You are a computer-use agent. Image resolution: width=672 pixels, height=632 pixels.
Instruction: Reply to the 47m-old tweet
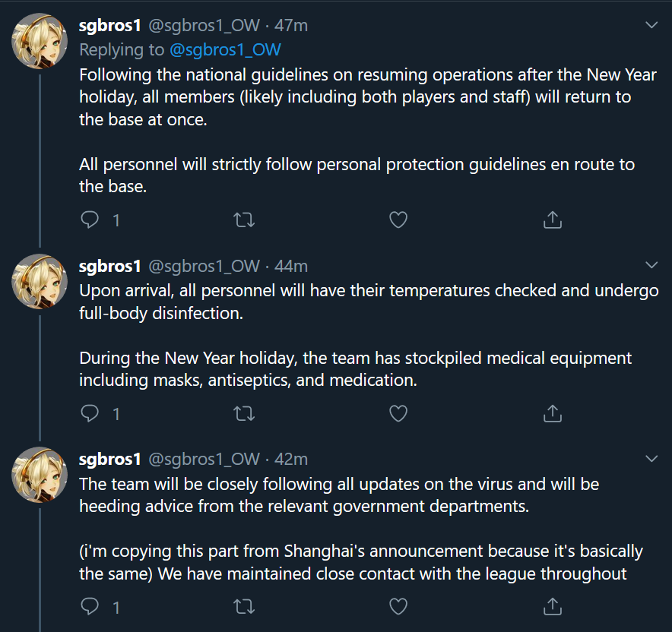pyautogui.click(x=90, y=220)
